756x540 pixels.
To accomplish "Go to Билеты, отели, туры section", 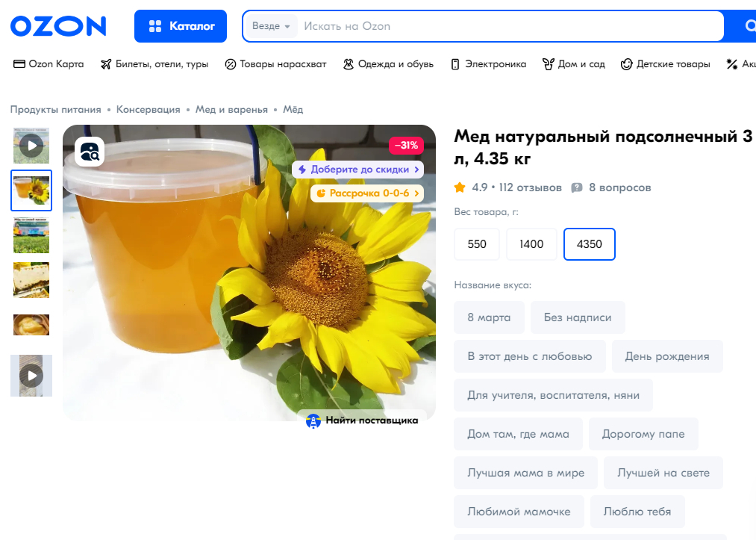I will (154, 64).
